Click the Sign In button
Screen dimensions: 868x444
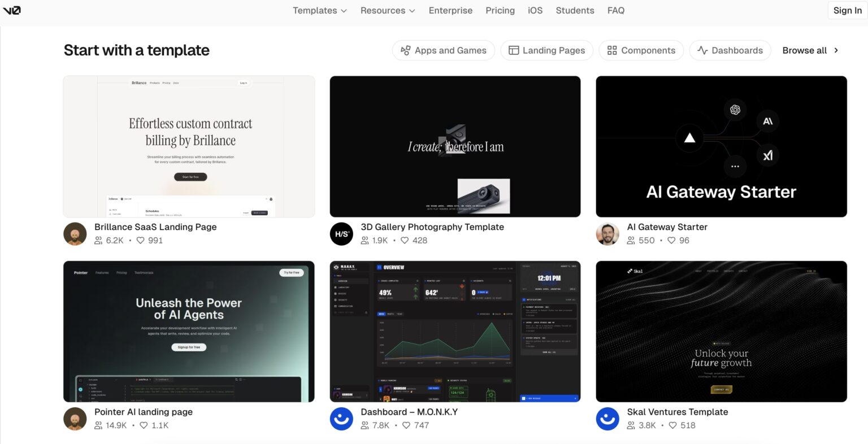coord(848,10)
